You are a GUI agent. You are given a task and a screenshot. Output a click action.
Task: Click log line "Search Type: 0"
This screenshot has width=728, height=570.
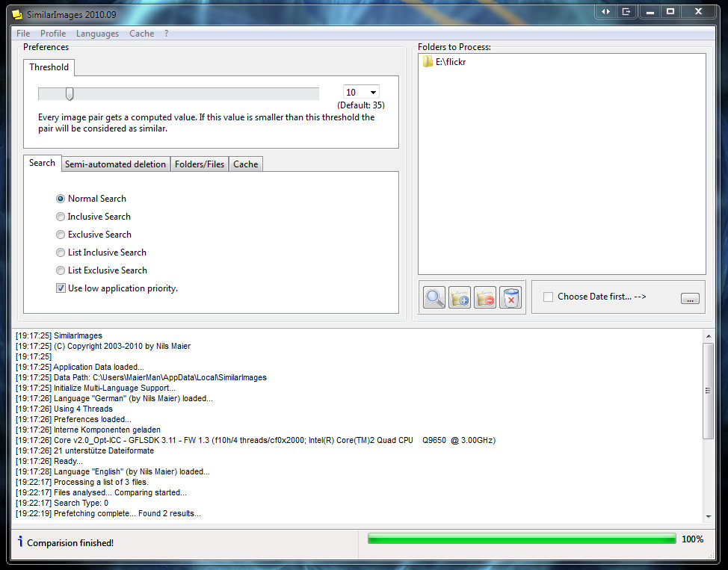(62, 504)
